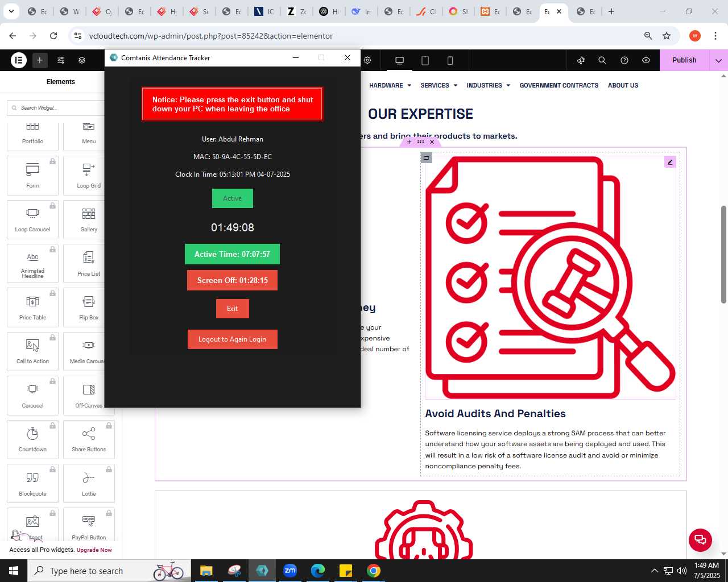Screen dimensions: 728x582
Task: Click Exit button in Attendance Tracker
Action: (x=232, y=309)
